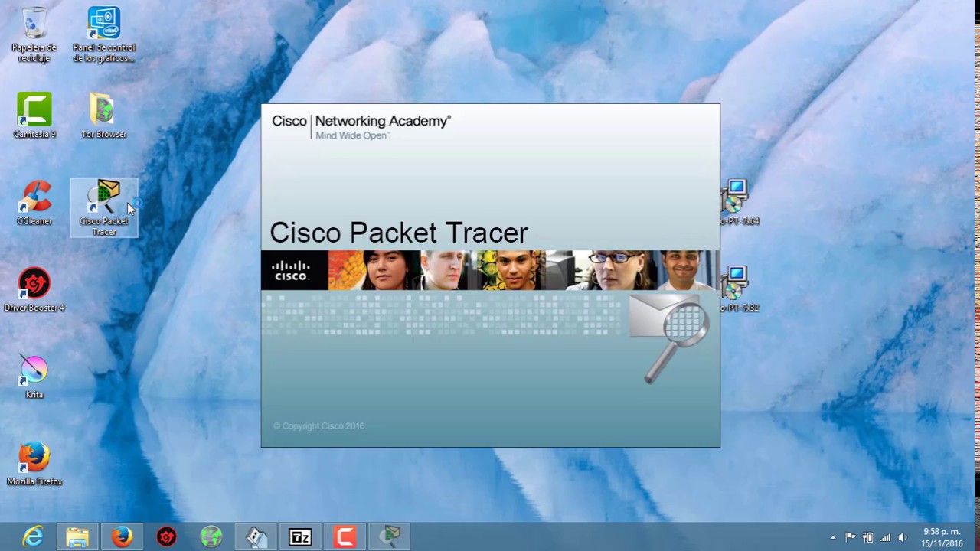Select the CCleaner desktop shortcut
This screenshot has height=551, width=980.
tap(34, 204)
